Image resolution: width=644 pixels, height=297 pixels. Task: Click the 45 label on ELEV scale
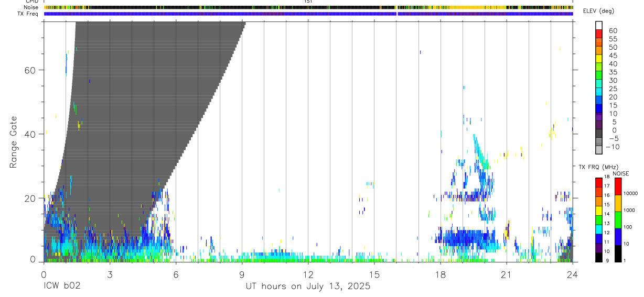click(613, 56)
